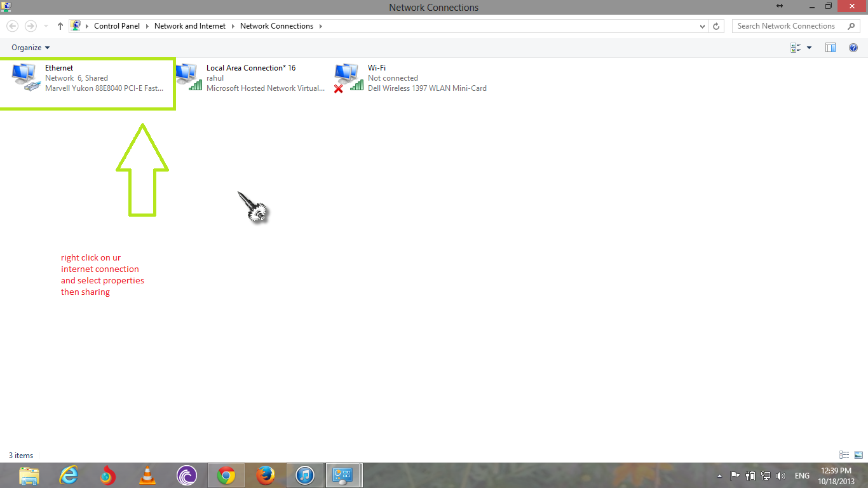Switch to Google Chrome on taskbar

pos(226,475)
